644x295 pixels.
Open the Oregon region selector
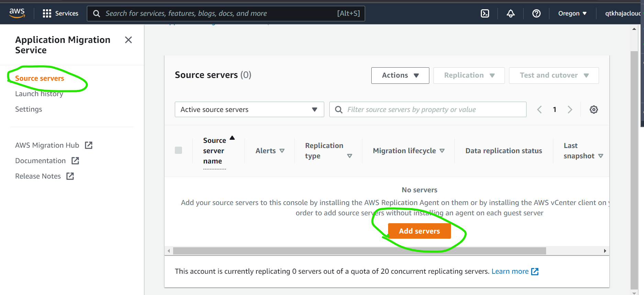(x=572, y=13)
